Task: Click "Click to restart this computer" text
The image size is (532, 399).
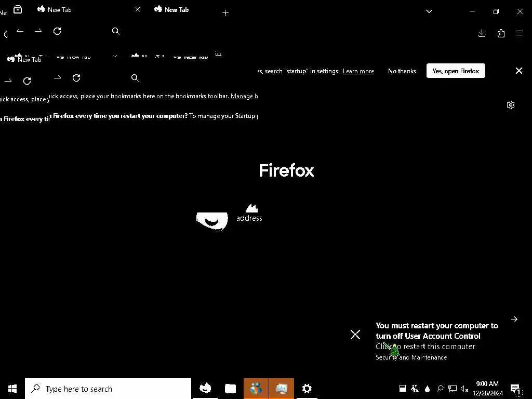Action: click(x=425, y=347)
